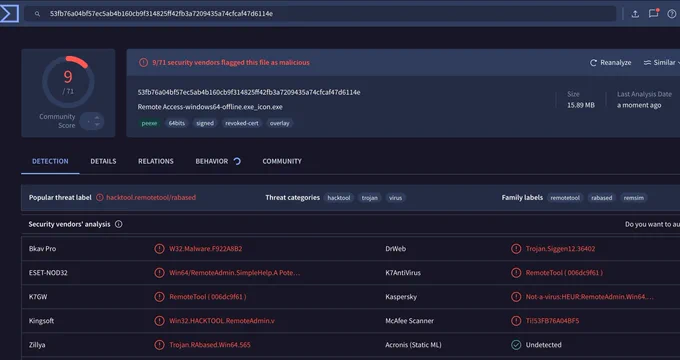Click the 15.89 MB size value
Image resolution: width=680 pixels, height=360 pixels.
[x=581, y=105]
